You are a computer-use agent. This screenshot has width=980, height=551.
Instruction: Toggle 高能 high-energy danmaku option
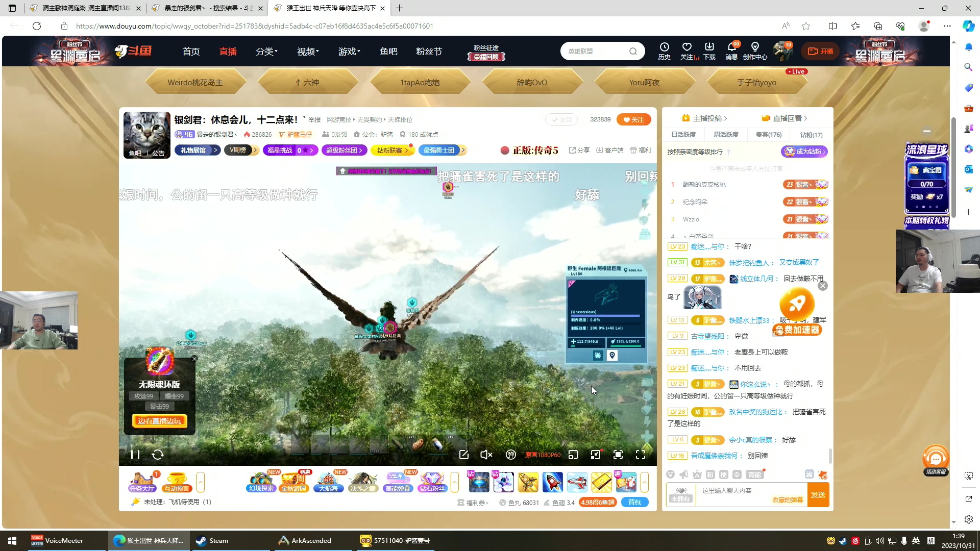point(754,474)
